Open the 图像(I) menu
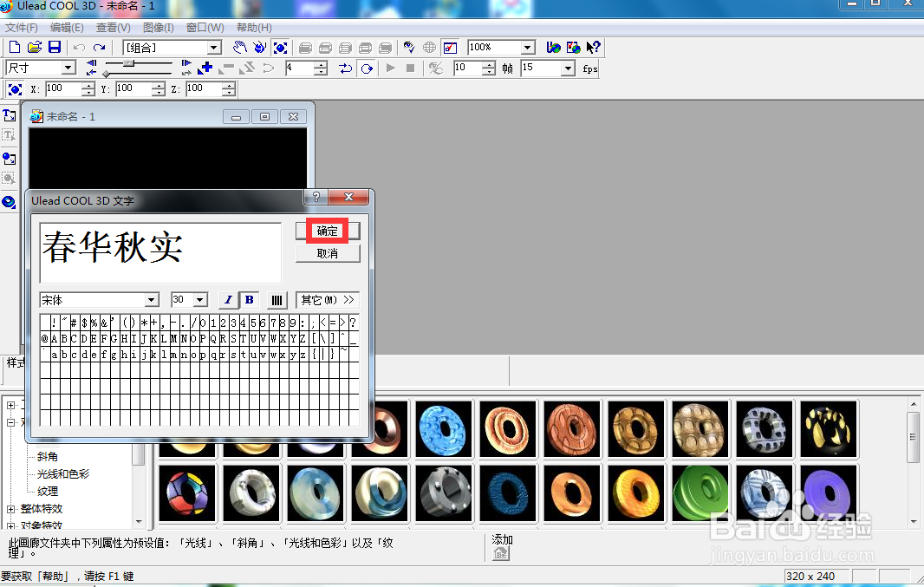924x587 pixels. click(158, 28)
